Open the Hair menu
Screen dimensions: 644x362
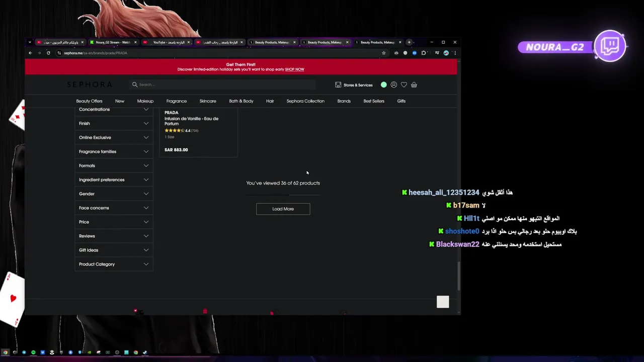click(270, 101)
